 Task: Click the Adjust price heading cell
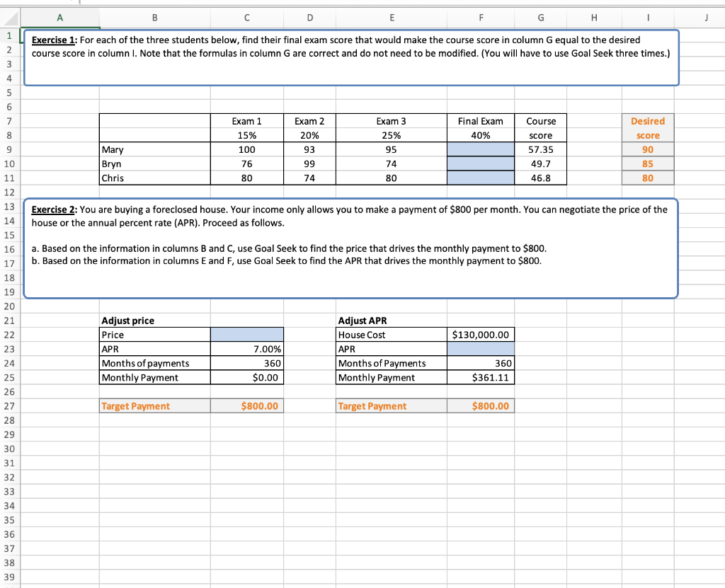(154, 321)
